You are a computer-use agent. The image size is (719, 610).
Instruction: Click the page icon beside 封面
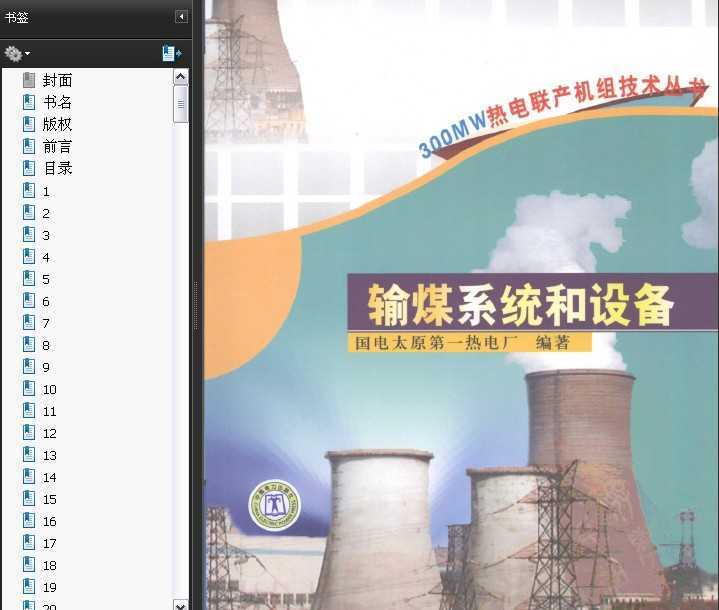(29, 80)
